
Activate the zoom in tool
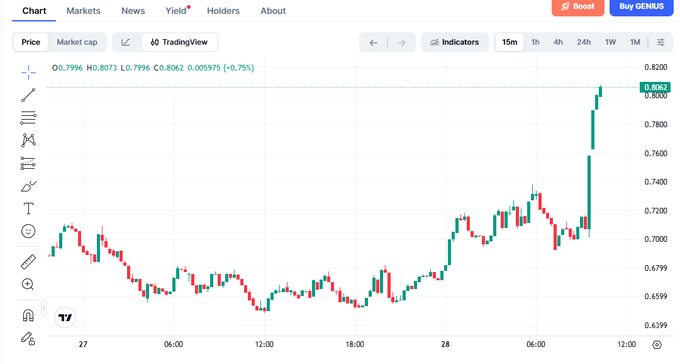tap(28, 285)
